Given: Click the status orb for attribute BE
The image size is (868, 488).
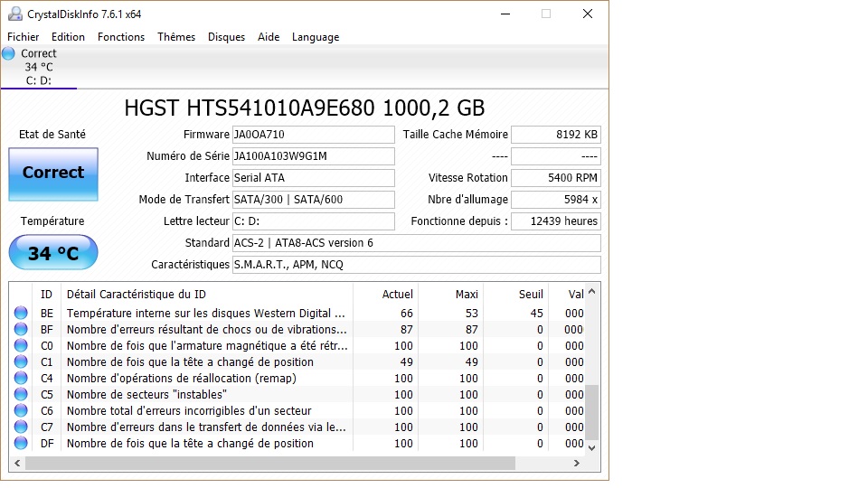Looking at the screenshot, I should (x=21, y=314).
